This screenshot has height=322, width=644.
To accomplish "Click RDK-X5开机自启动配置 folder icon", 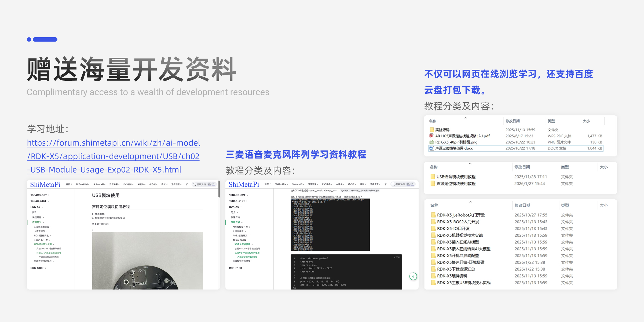I will [433, 255].
